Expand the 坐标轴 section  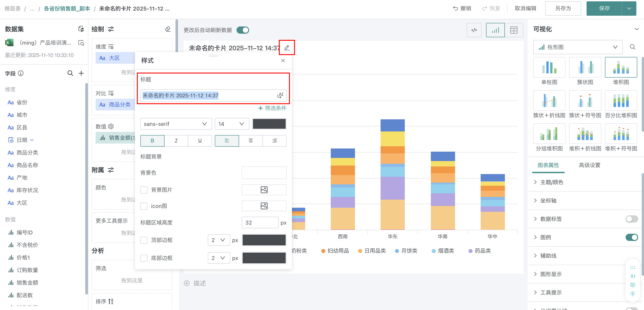pos(548,201)
